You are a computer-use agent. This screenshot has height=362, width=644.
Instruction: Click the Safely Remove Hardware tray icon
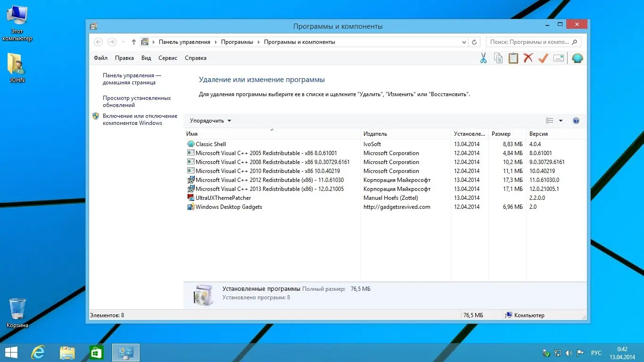546,353
